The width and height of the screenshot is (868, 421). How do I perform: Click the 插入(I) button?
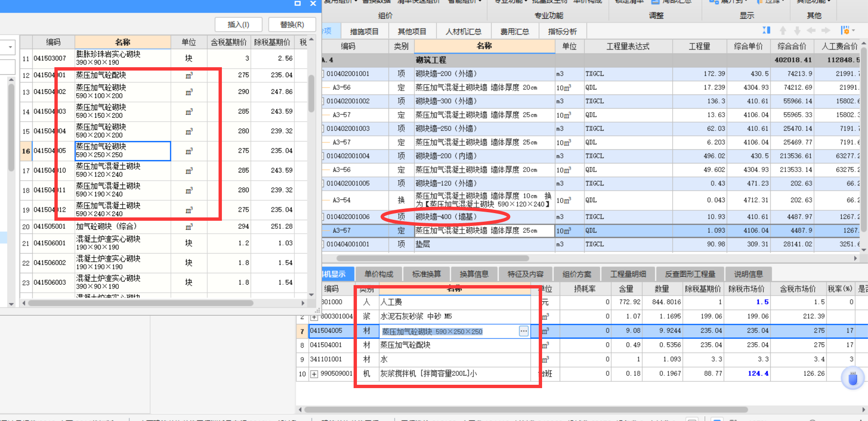(239, 24)
